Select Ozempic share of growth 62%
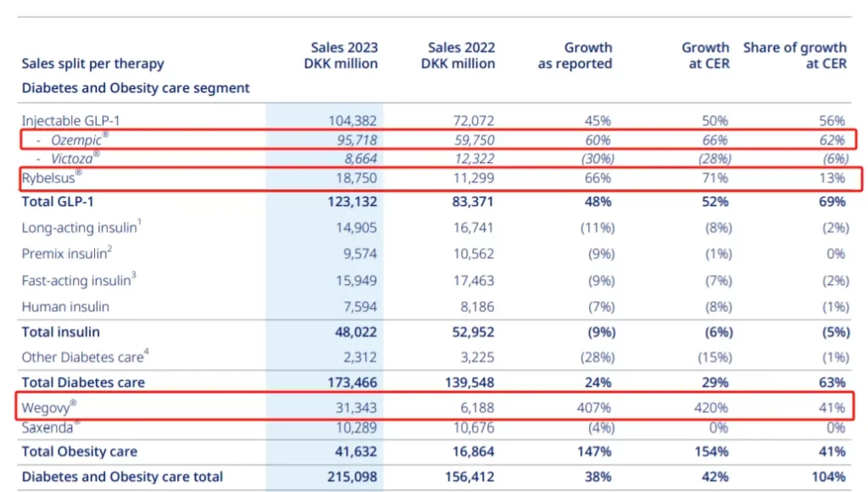Viewport: 868px width, 492px height. tap(832, 140)
